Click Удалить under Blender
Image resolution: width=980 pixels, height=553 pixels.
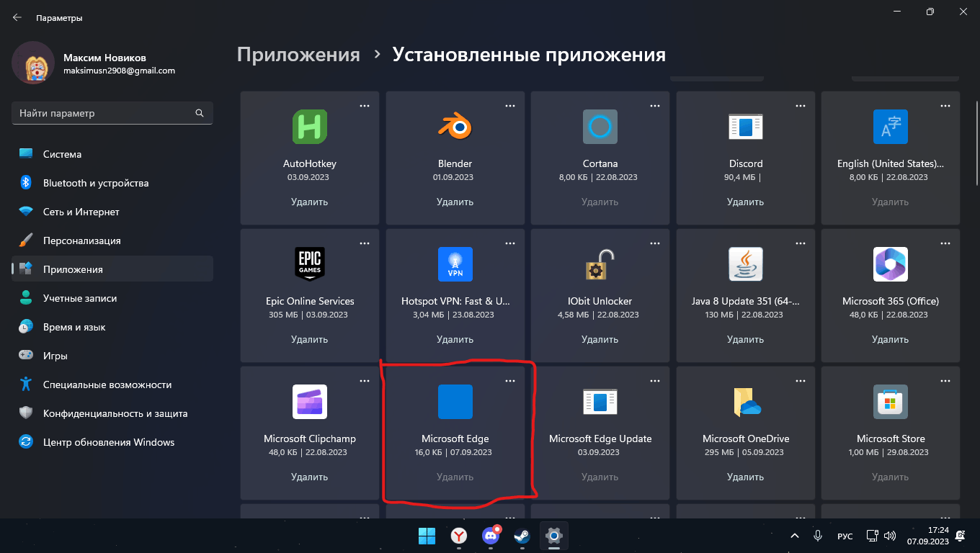pyautogui.click(x=455, y=202)
